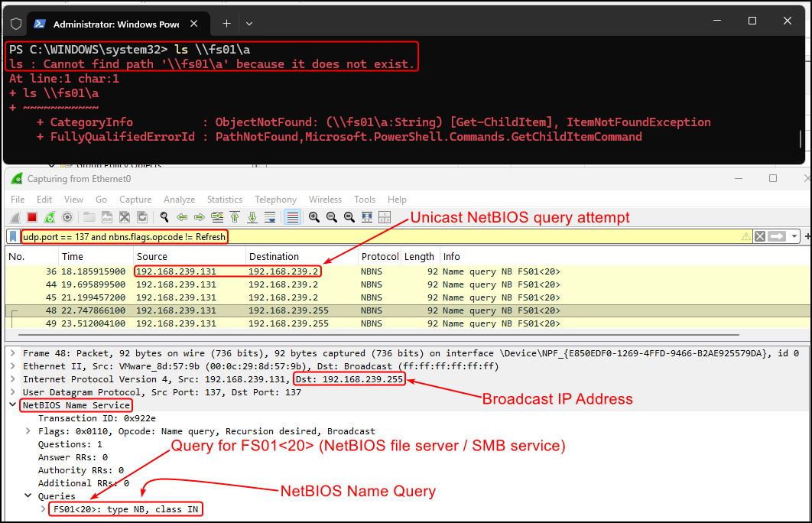
Task: Open the layout diagram icon in toolbar
Action: (x=385, y=217)
